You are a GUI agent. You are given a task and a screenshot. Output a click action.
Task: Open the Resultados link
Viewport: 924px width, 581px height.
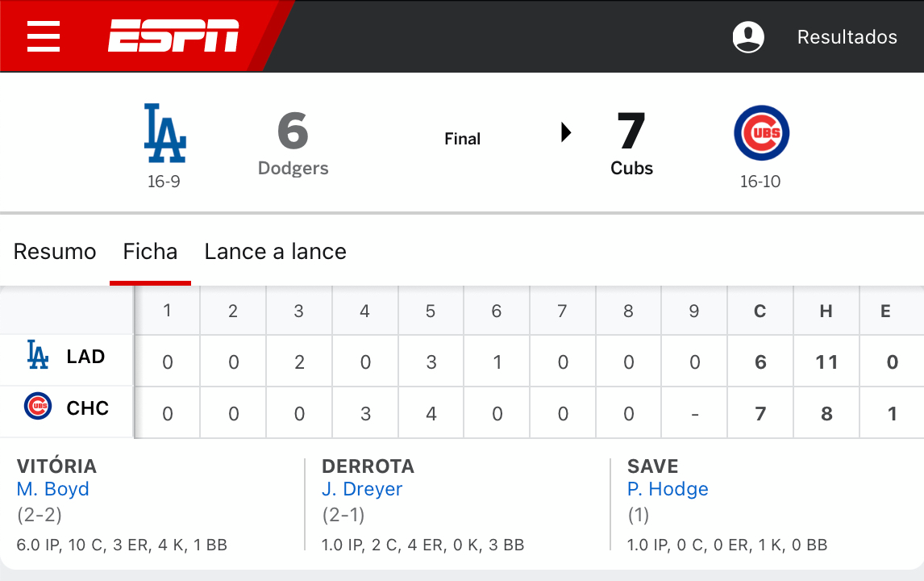click(847, 37)
